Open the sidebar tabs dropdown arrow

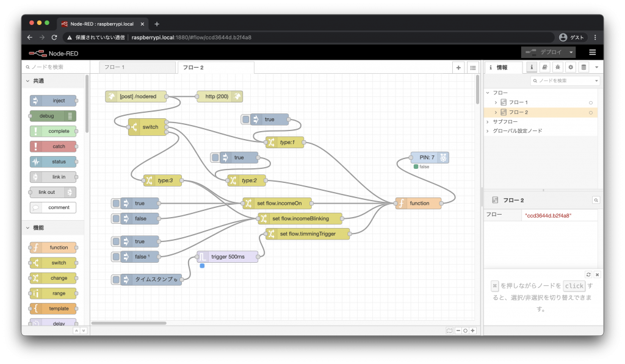pyautogui.click(x=597, y=67)
